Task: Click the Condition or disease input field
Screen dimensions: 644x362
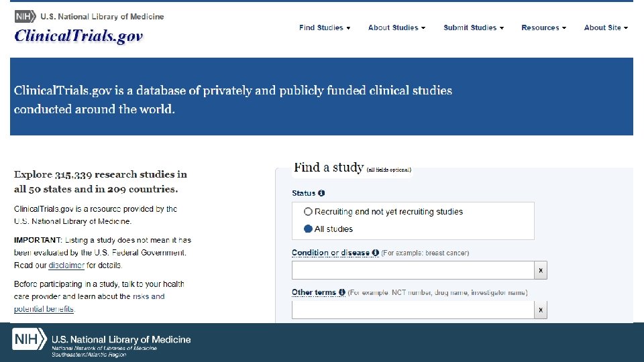Action: (x=413, y=270)
